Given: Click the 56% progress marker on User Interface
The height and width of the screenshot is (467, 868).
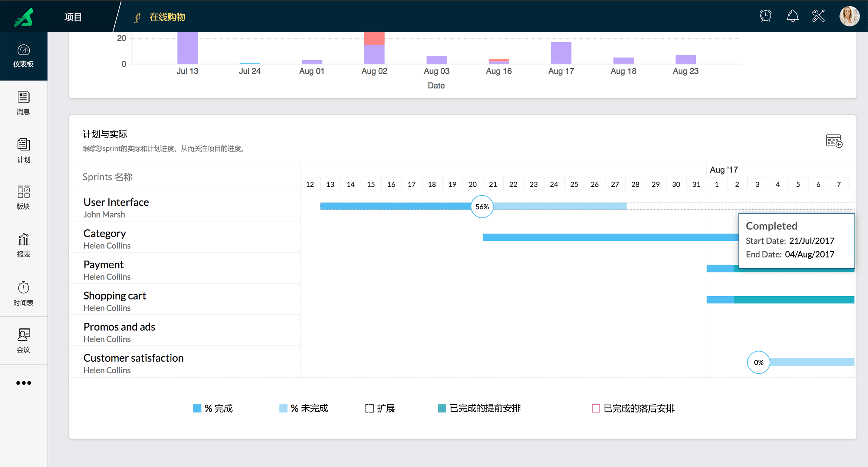Looking at the screenshot, I should [x=482, y=206].
